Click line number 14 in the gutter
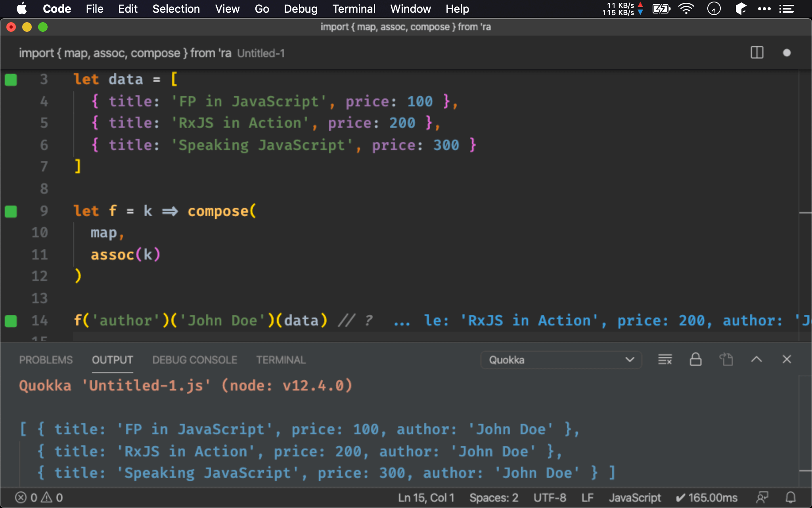 point(40,320)
